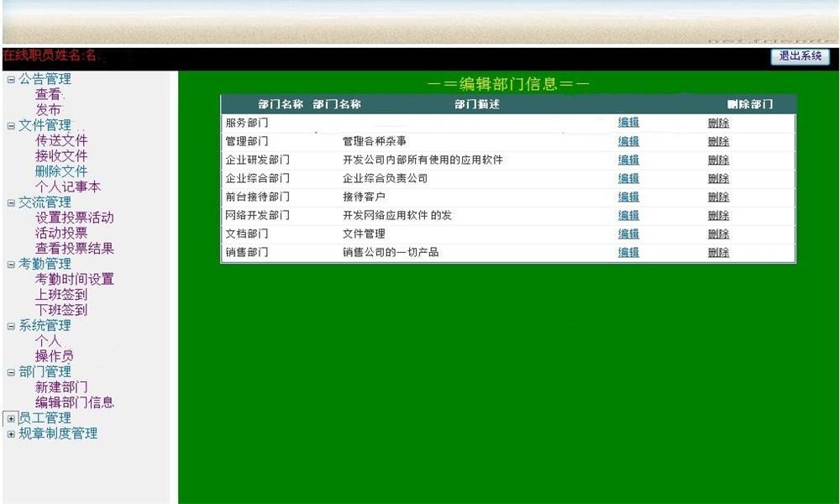Click 编辑 for 文档部门 row
840x504 pixels.
point(628,234)
